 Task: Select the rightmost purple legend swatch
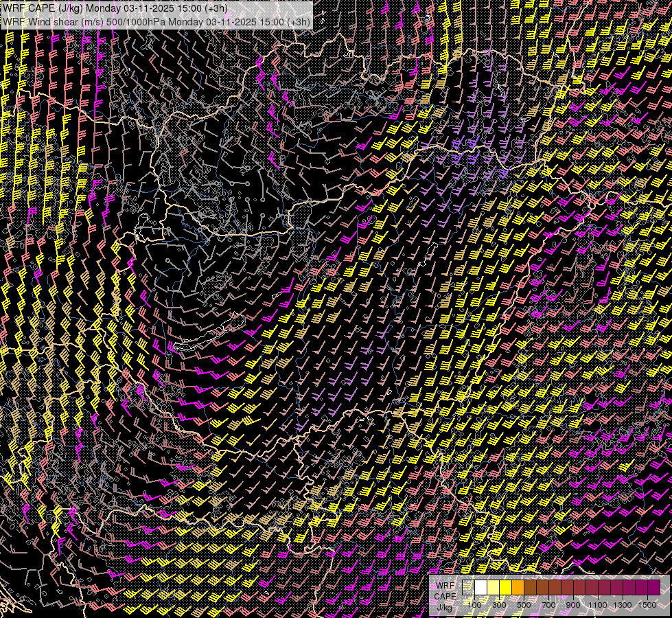653,588
